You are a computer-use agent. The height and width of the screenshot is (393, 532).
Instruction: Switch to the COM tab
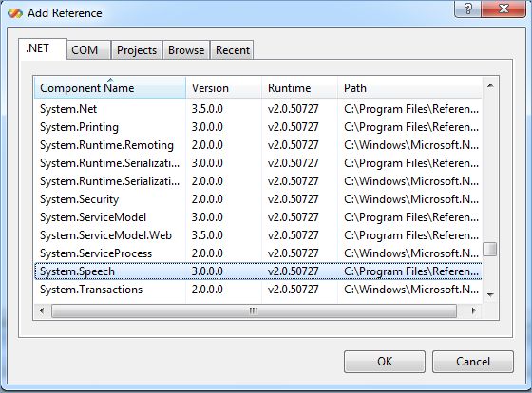pos(89,50)
